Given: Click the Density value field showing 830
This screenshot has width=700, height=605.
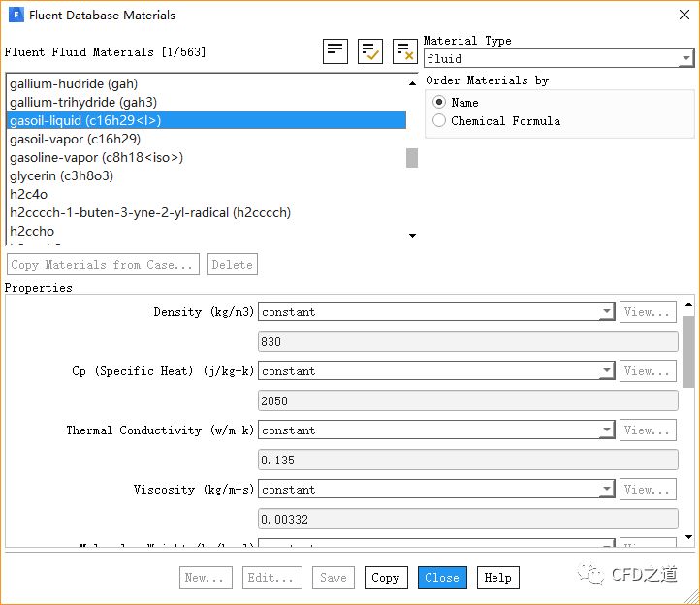Looking at the screenshot, I should click(467, 342).
